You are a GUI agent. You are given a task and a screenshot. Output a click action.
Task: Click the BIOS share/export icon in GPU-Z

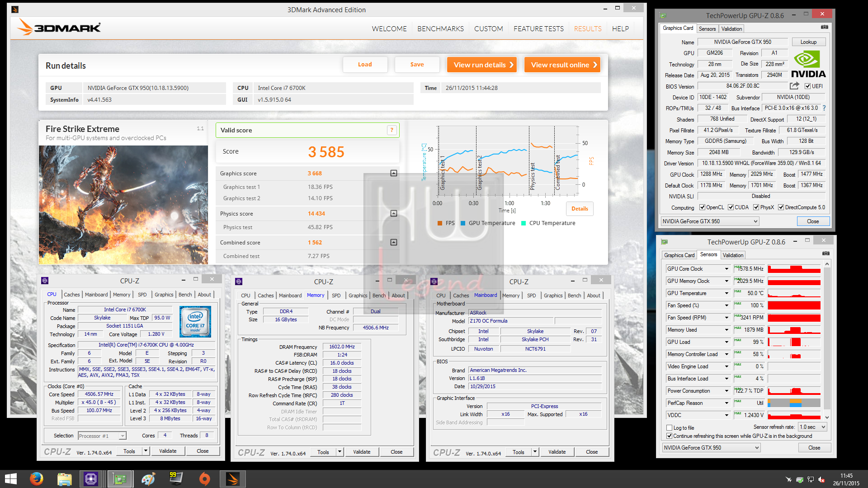tap(794, 86)
